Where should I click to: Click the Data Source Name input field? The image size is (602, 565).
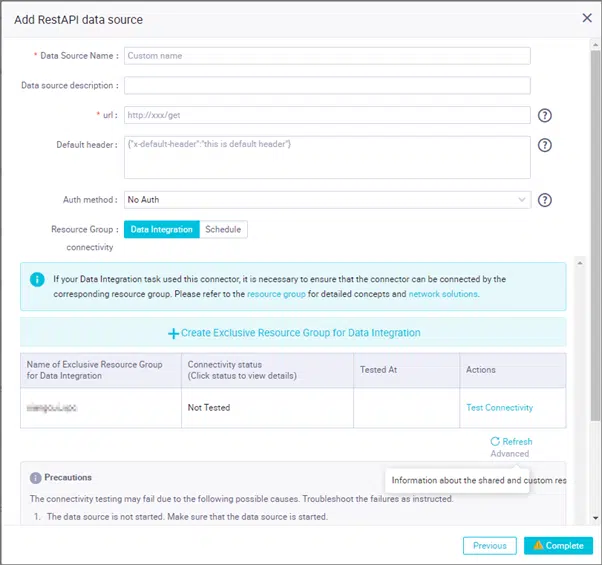pos(327,56)
